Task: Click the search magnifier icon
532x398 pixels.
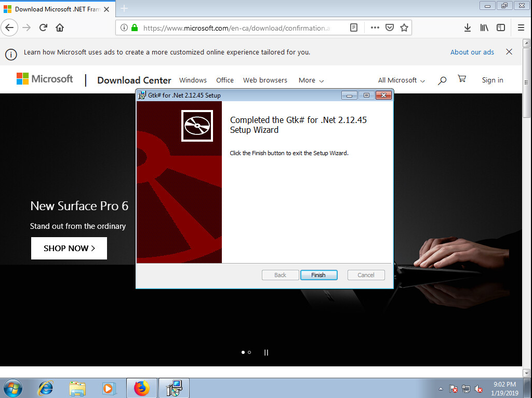Action: pos(442,80)
